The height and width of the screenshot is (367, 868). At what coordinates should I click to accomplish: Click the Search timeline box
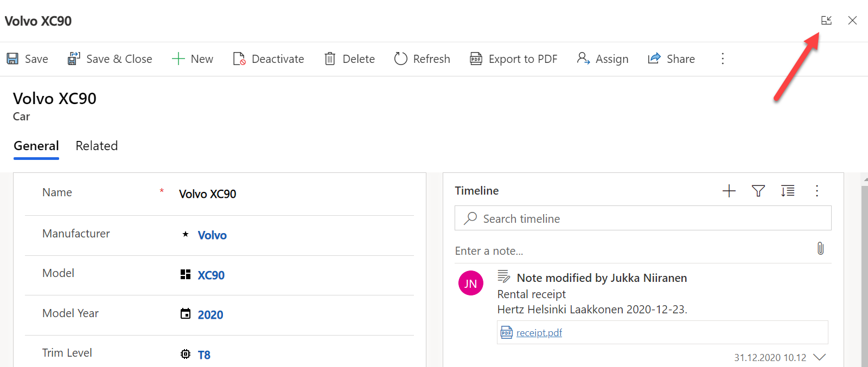[x=643, y=218]
